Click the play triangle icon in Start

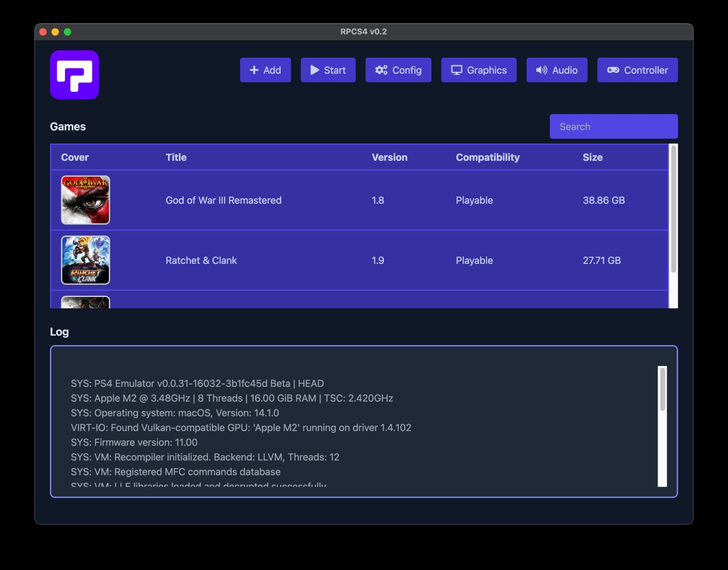(x=315, y=70)
